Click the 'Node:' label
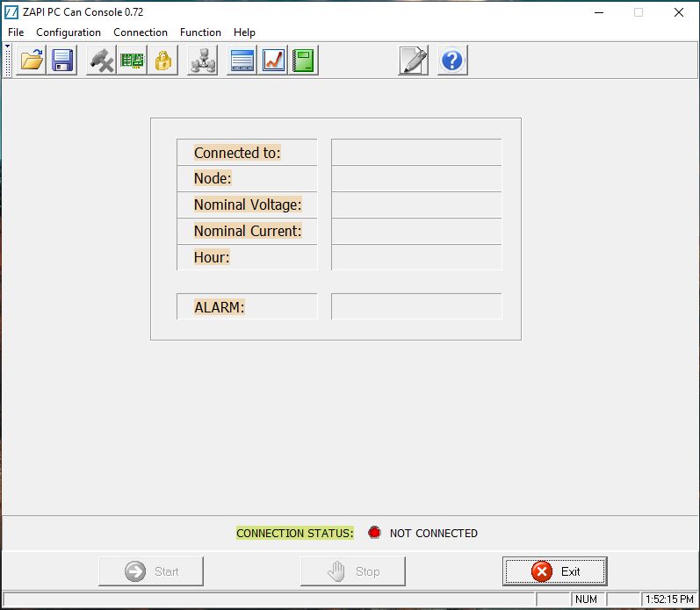 (213, 178)
